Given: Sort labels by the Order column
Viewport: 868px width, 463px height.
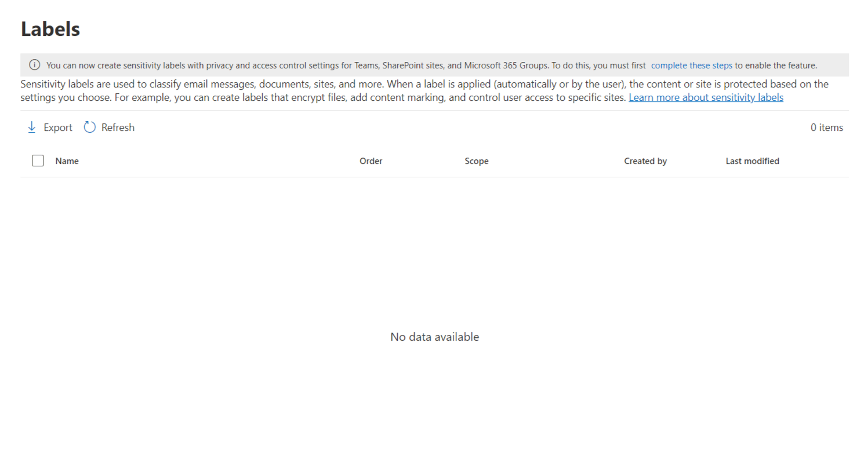Looking at the screenshot, I should (371, 161).
